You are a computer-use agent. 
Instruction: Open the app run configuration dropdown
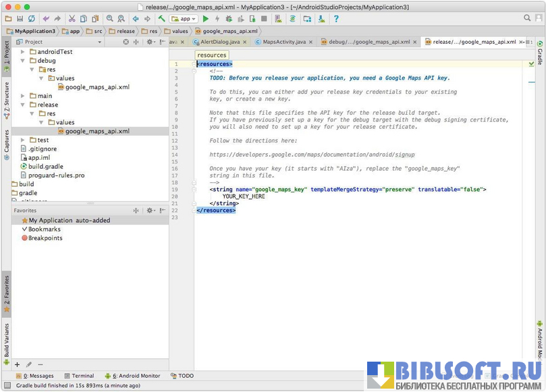point(184,19)
